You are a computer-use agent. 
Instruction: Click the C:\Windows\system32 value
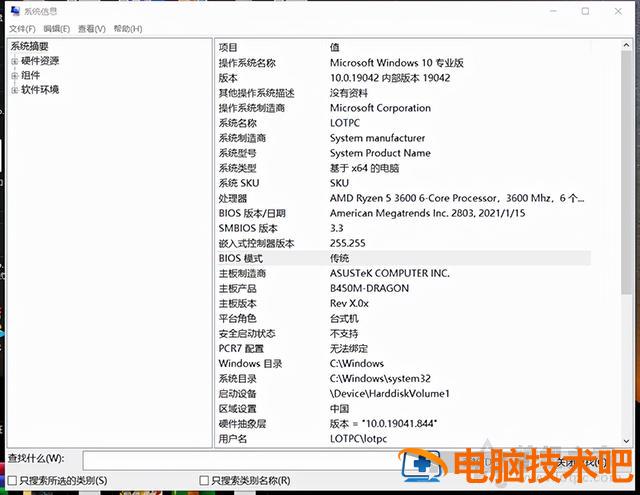[x=380, y=379]
